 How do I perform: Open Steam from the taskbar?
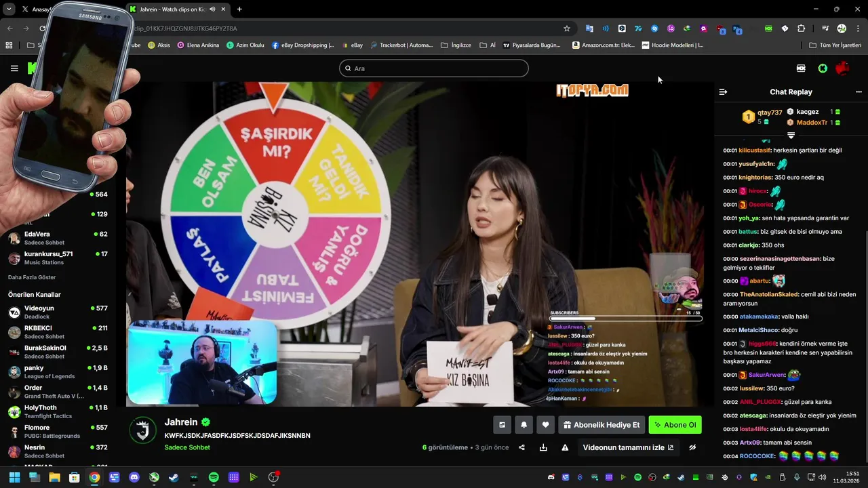tap(174, 477)
